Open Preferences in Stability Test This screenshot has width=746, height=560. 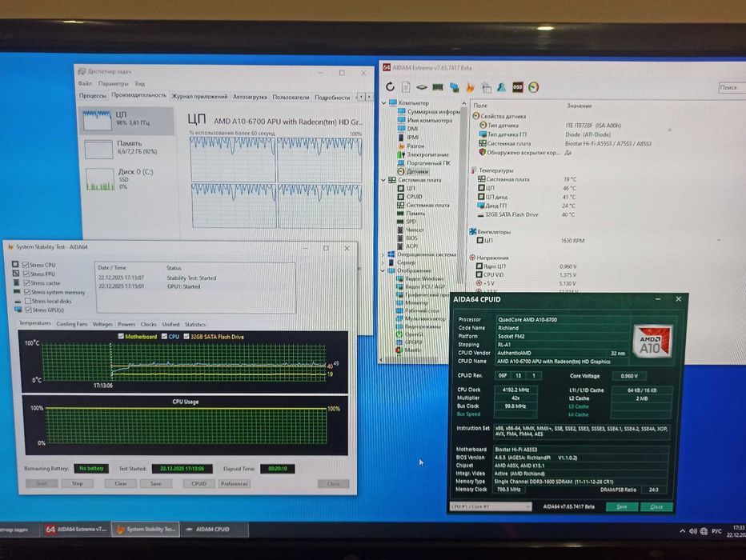(x=234, y=483)
